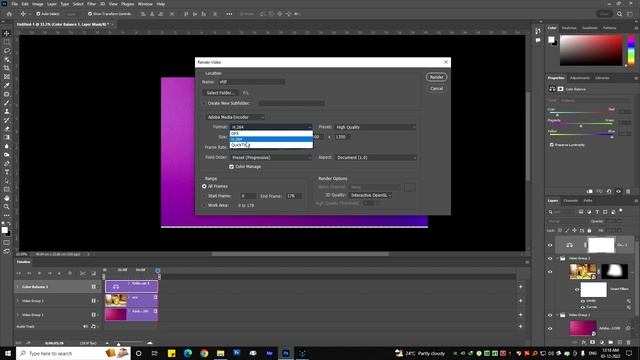Viewport: 640px width, 360px height.
Task: Click the foreground color swatch in Color panel
Action: (551, 40)
